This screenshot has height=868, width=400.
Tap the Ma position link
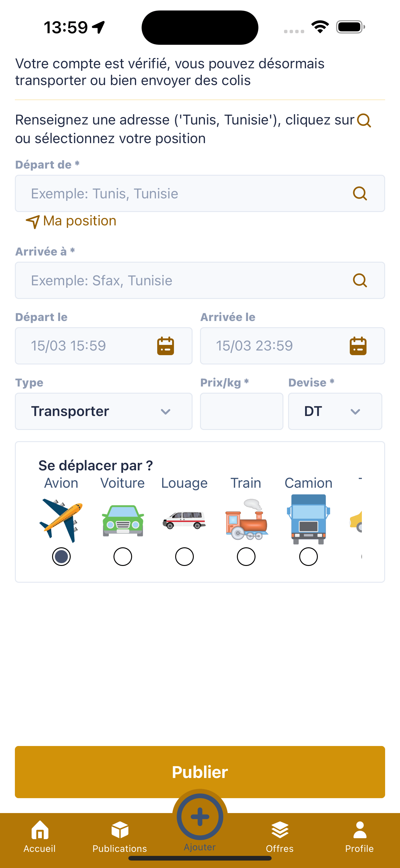coord(71,221)
